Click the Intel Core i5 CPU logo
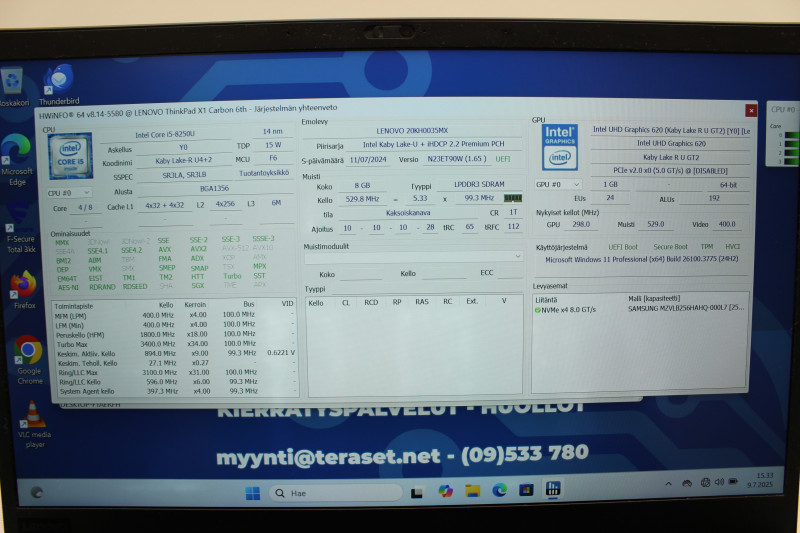The width and height of the screenshot is (800, 533). tap(70, 156)
